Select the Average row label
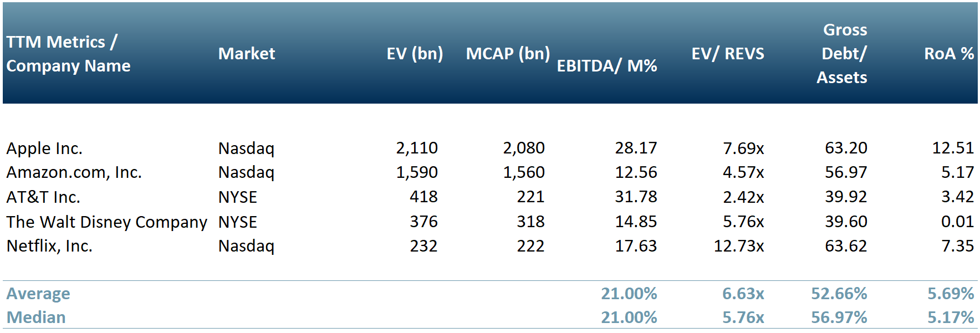 (38, 294)
